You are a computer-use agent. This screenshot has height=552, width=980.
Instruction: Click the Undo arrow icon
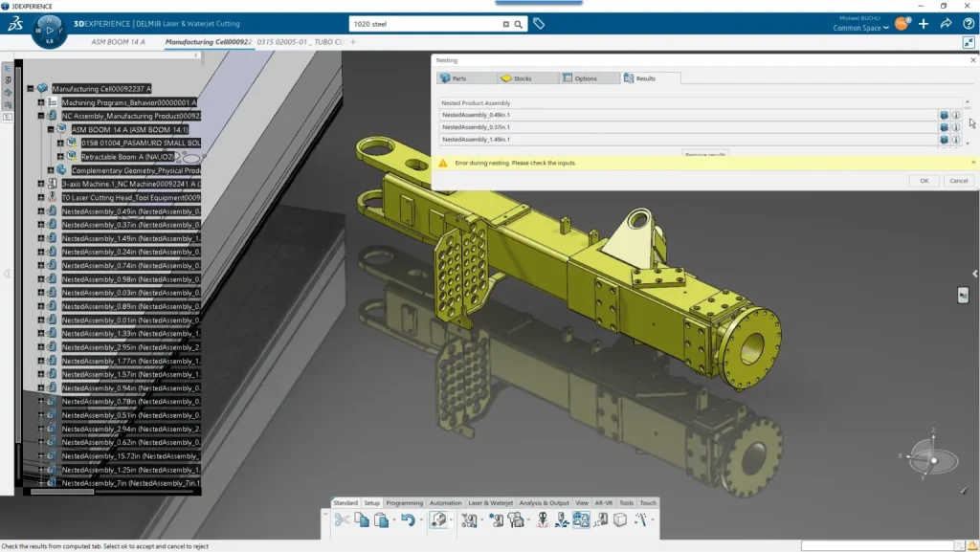pyautogui.click(x=408, y=519)
